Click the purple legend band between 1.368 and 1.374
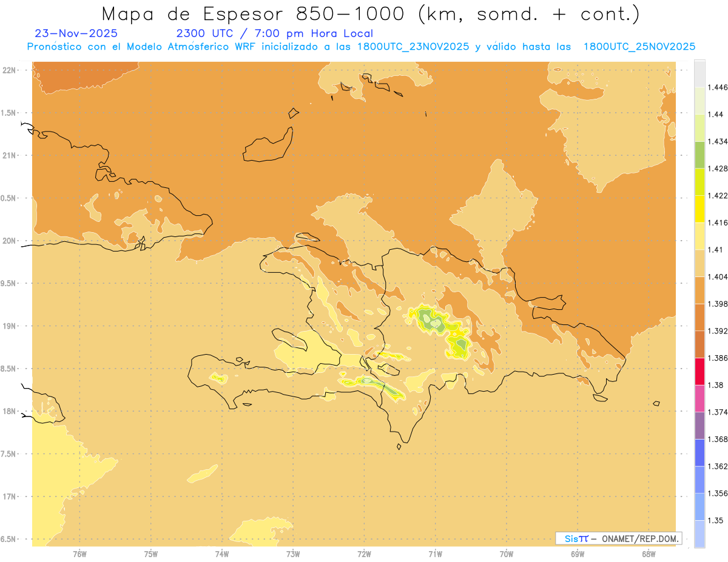The image size is (728, 562). click(699, 425)
